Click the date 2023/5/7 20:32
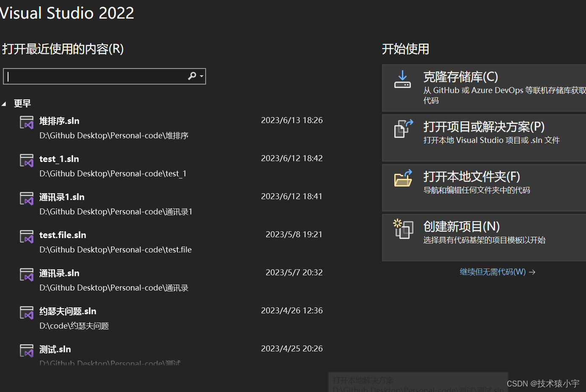 (294, 273)
